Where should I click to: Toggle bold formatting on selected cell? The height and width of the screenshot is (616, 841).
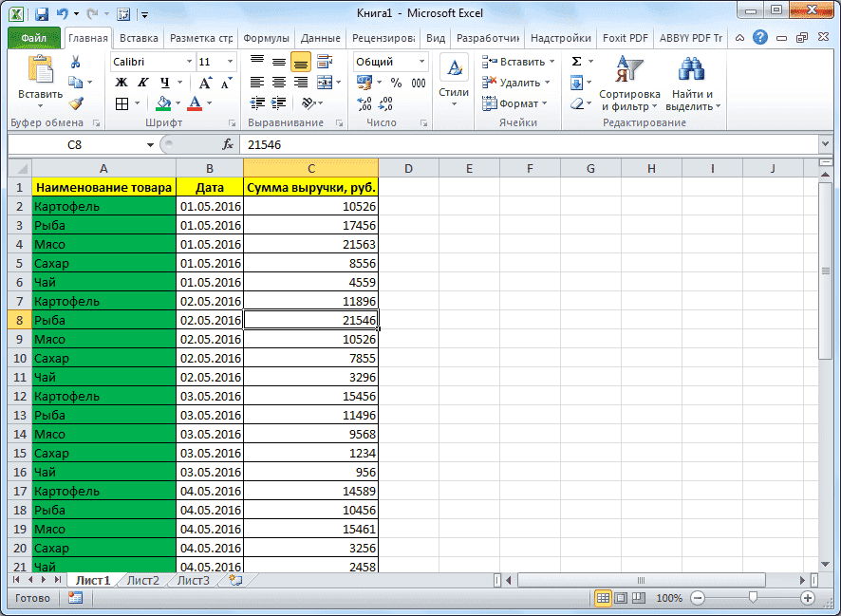(121, 82)
